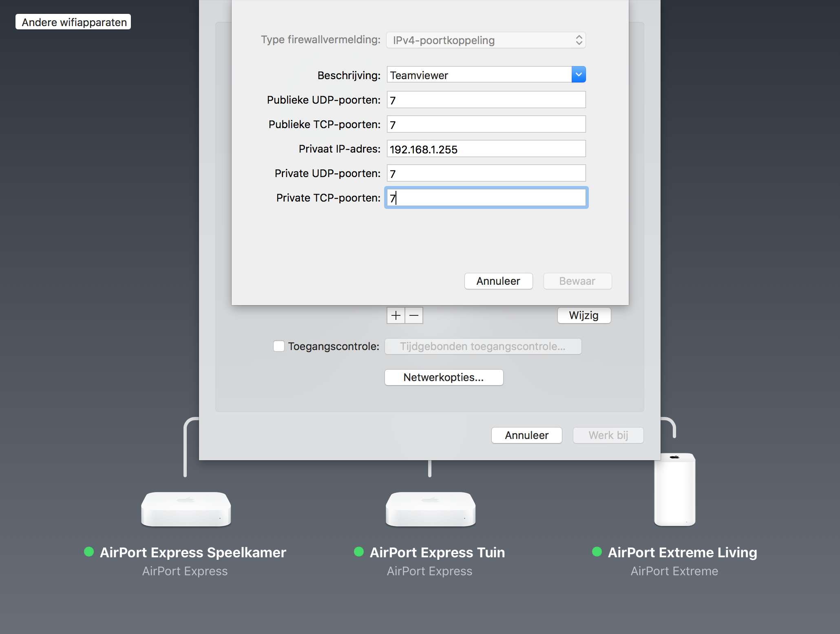Screen dimensions: 840x634
Task: Select the AirPort Express Speelkamer device icon
Action: [186, 509]
